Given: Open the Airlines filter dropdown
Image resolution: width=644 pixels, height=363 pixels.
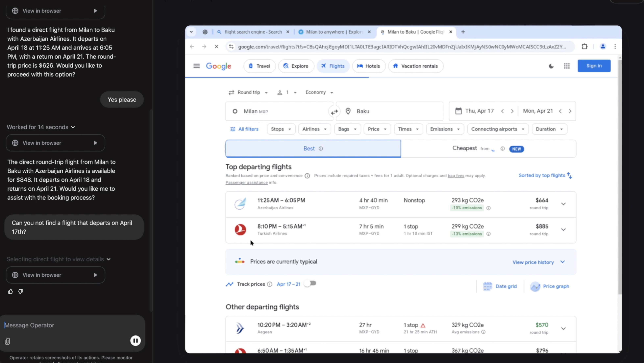Looking at the screenshot, I should pyautogui.click(x=314, y=129).
